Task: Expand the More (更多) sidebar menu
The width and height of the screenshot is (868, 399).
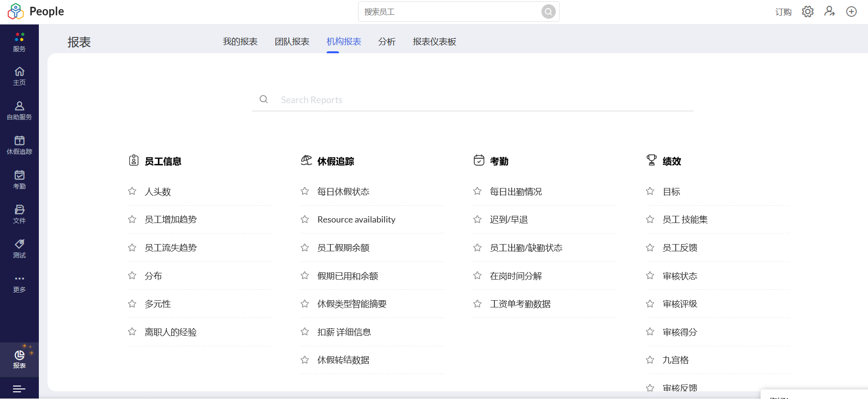Action: tap(19, 283)
